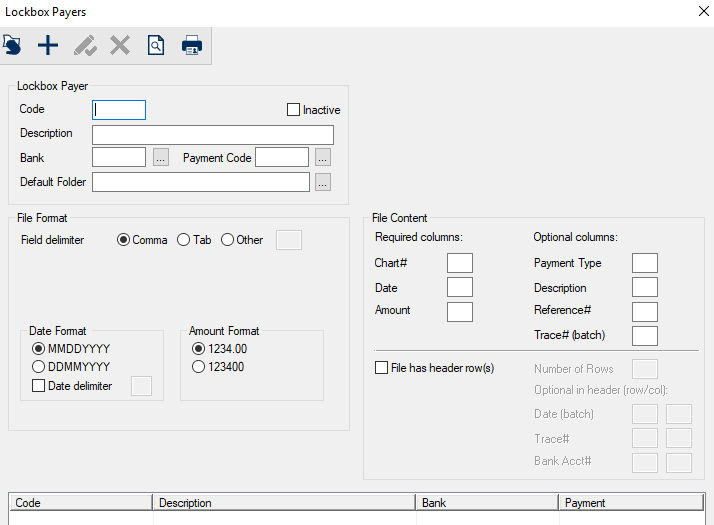This screenshot has width=714, height=525.
Task: Check File has header row(s)
Action: 382,368
